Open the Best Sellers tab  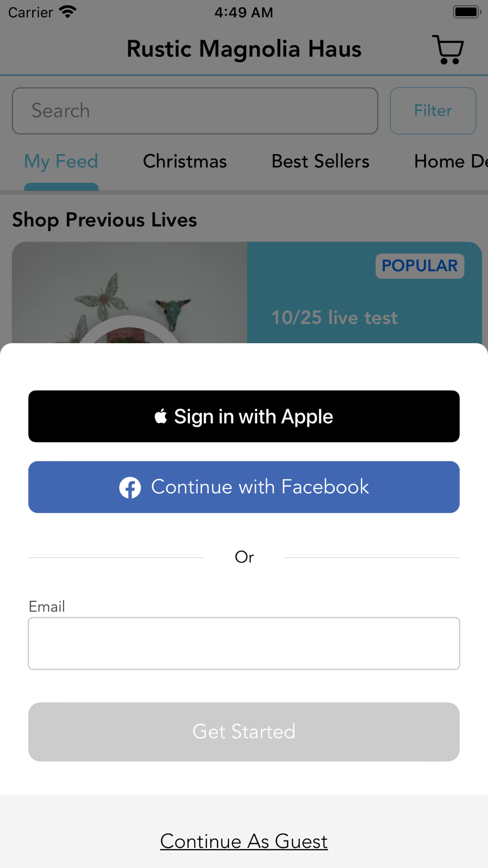pos(321,162)
